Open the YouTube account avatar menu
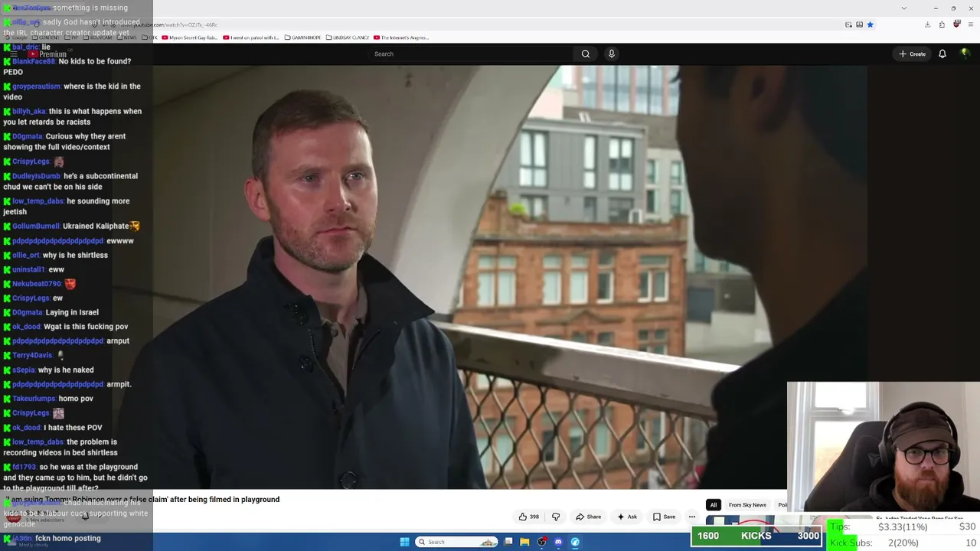Viewport: 980px width, 551px height. coord(965,54)
